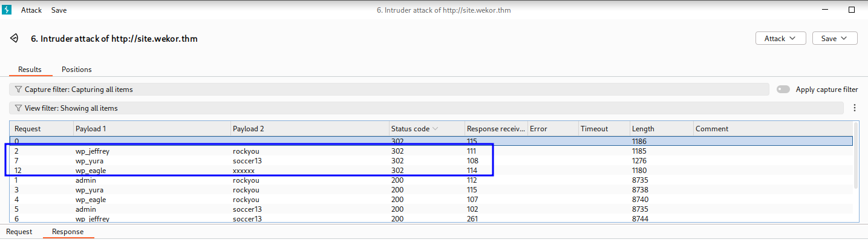Click the Intruder attack target icon
The height and width of the screenshot is (242, 868).
pyautogui.click(x=15, y=39)
